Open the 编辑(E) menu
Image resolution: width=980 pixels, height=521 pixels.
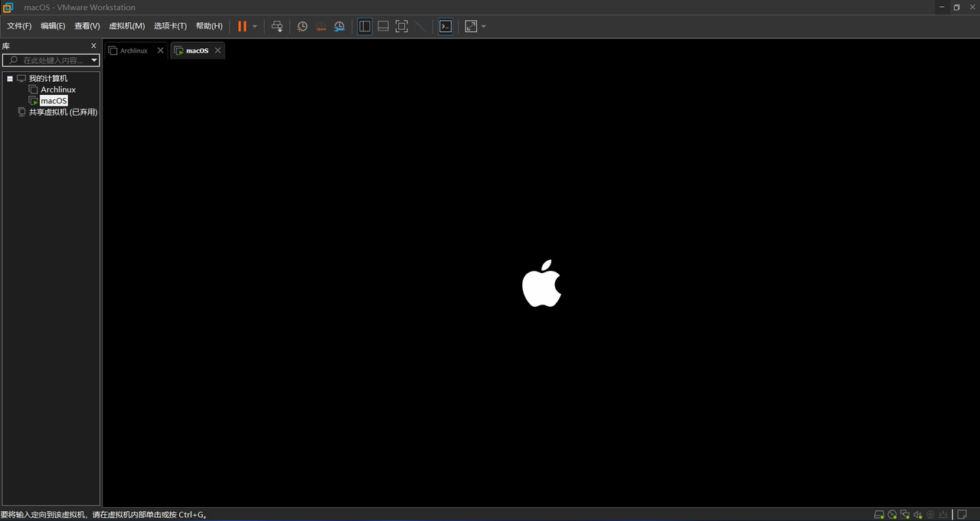point(53,26)
